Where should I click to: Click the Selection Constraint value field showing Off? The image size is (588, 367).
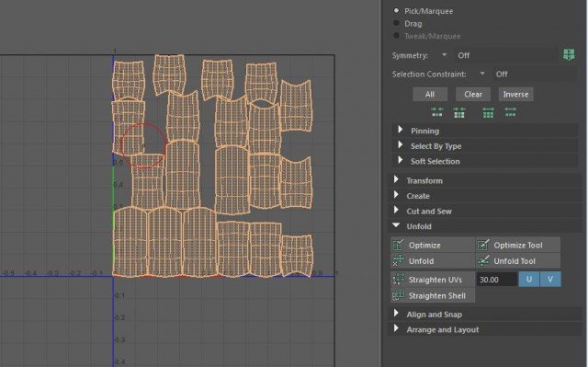click(535, 75)
